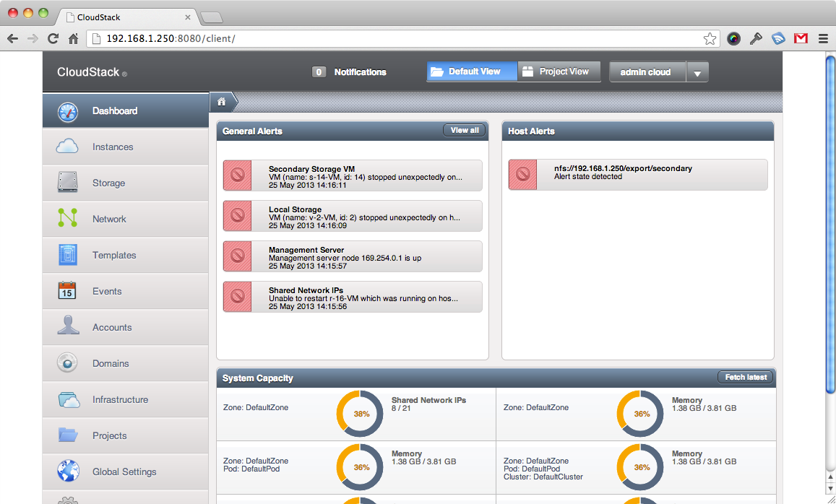Open the Chrome hamburger menu
836x504 pixels.
click(823, 38)
